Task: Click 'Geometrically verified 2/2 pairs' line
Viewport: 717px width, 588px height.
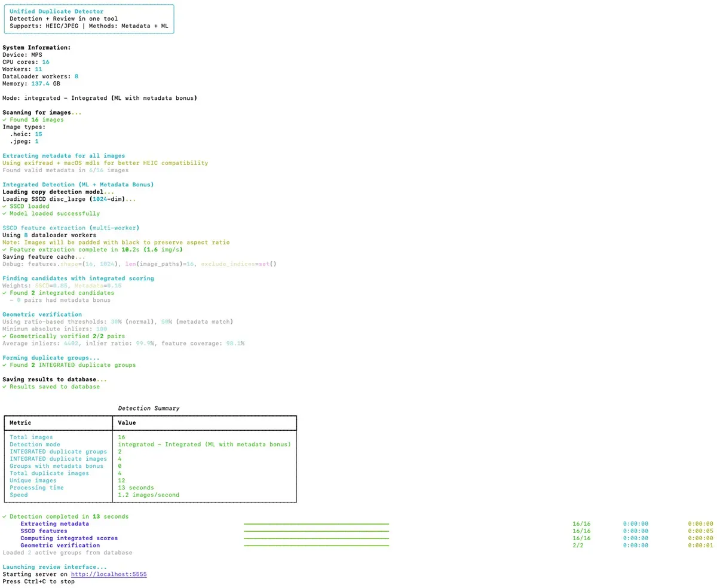Action: (63, 336)
